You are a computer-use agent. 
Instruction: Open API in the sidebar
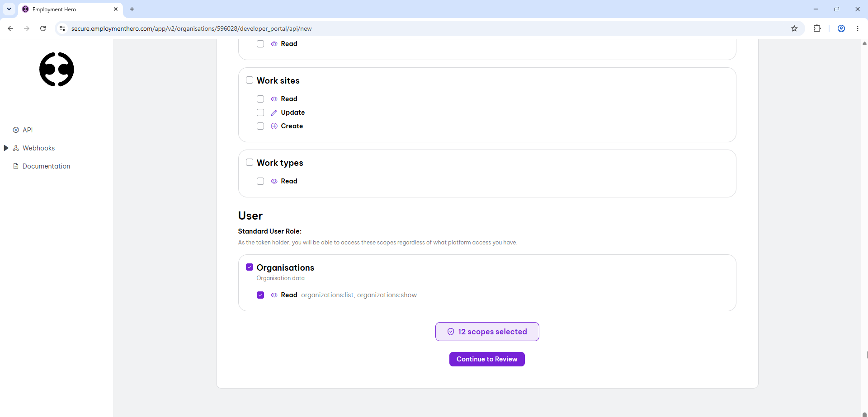28,130
